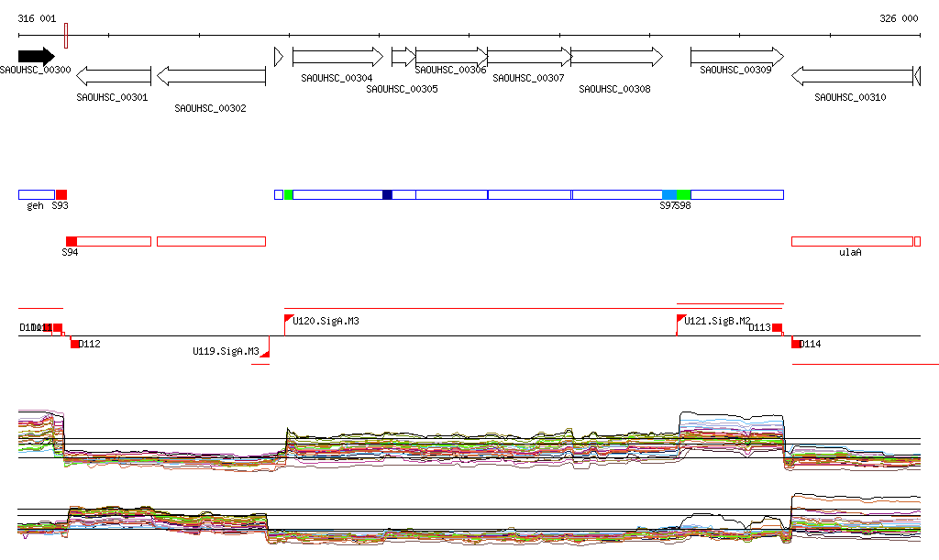Click the red segment under SAOUHSC_00302
This screenshot has width=939, height=560.
point(212,241)
